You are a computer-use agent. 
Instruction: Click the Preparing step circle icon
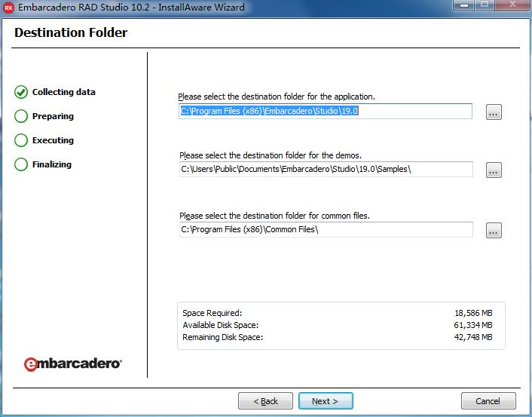21,116
